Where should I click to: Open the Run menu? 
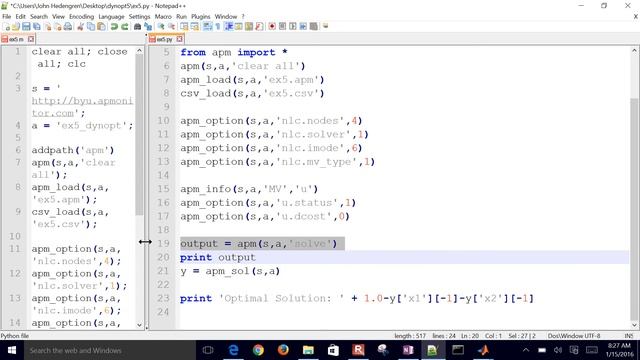[181, 16]
